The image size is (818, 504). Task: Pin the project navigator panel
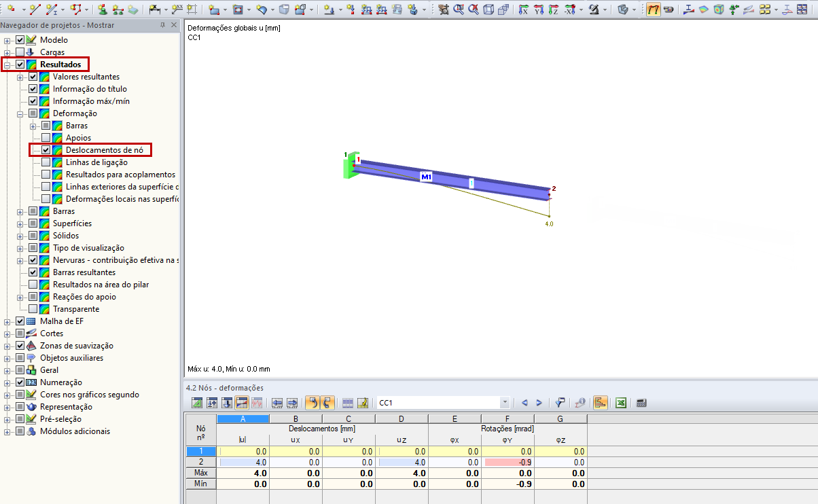point(163,25)
